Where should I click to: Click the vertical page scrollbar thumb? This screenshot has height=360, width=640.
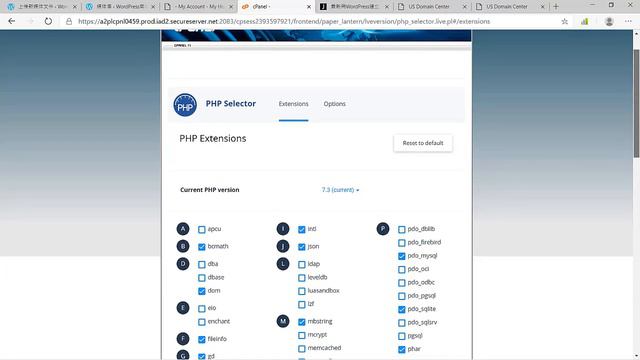636,103
